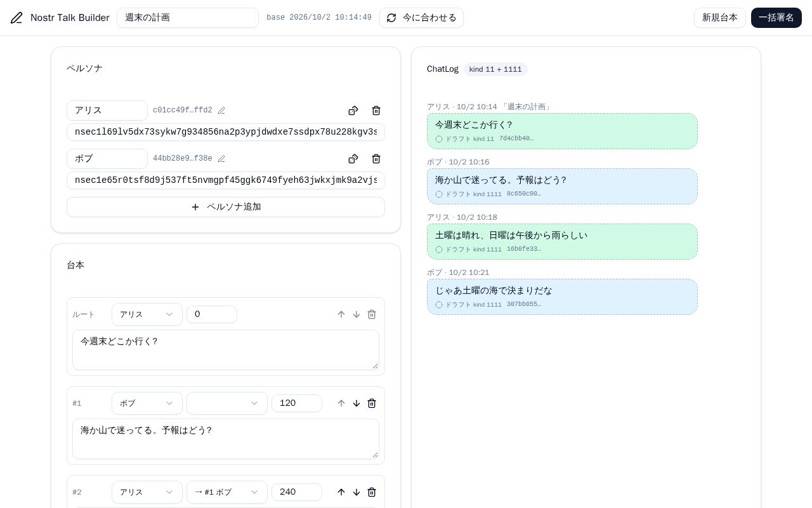The height and width of the screenshot is (508, 812).
Task: Move the ルート line up
Action: 341,314
